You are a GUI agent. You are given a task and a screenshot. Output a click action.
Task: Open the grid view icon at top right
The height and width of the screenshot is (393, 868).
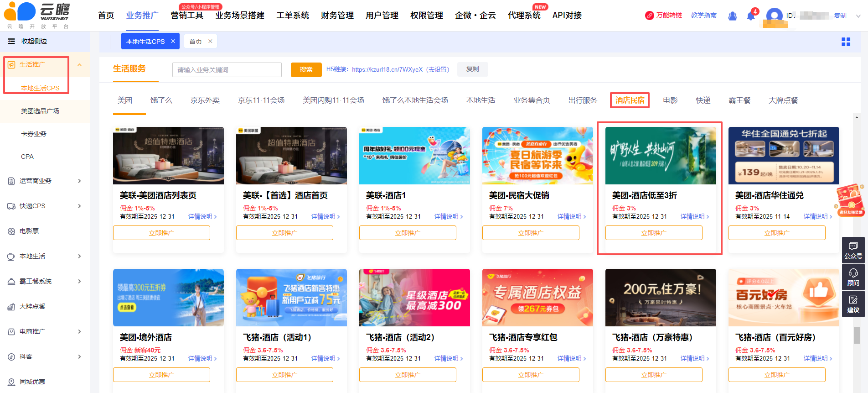coord(846,42)
